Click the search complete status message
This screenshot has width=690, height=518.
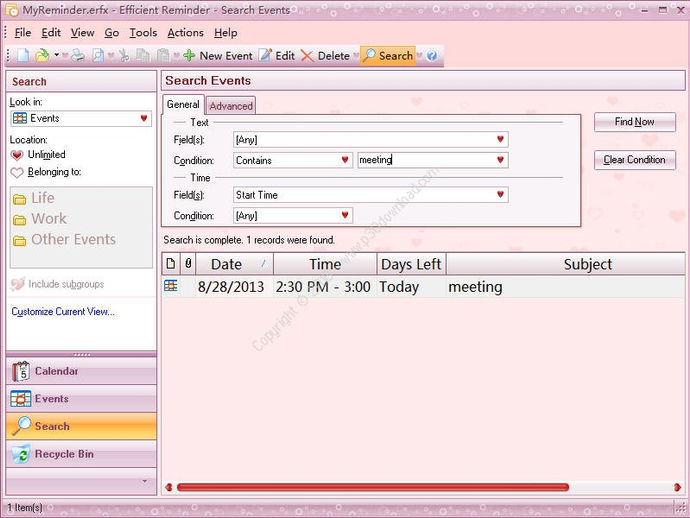click(249, 240)
